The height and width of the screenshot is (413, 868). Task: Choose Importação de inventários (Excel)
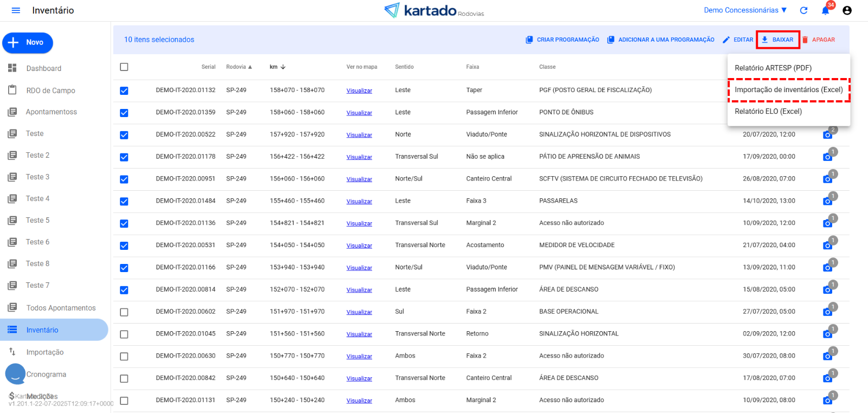point(788,89)
